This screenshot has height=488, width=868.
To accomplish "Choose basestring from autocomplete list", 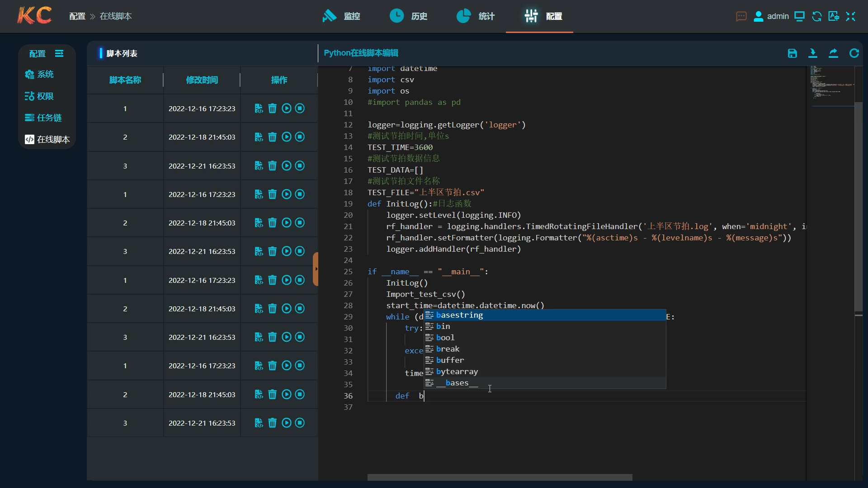I will 545,315.
